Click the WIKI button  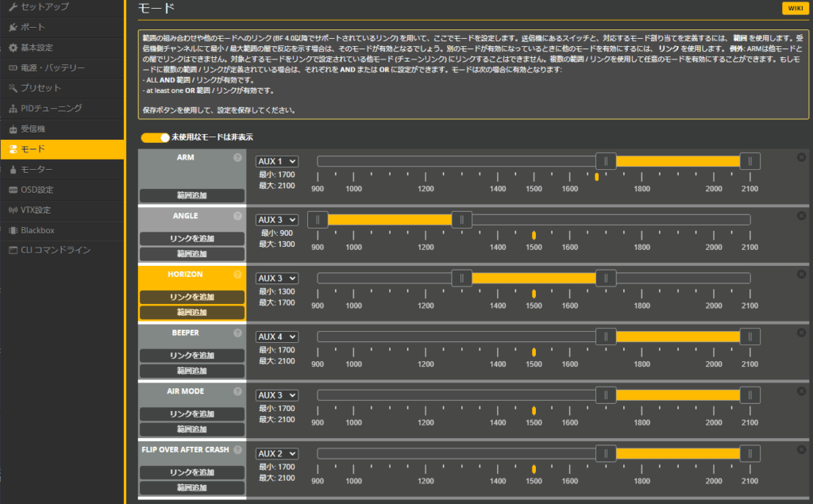[793, 9]
